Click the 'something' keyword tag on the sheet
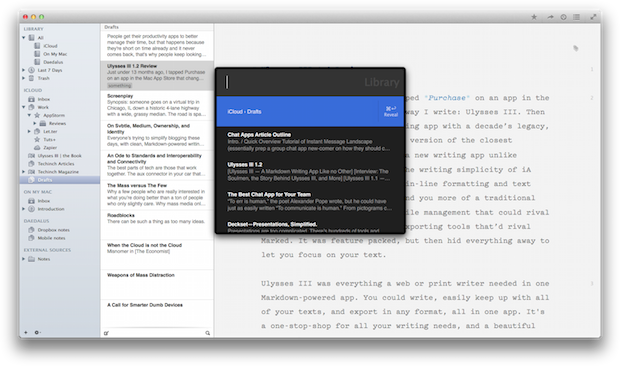Screen dimensions: 620x366 pyautogui.click(x=119, y=86)
